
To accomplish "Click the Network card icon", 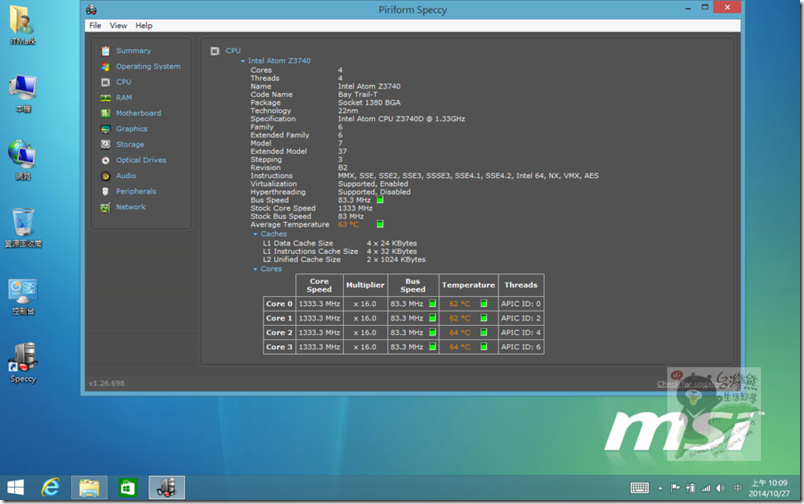I will point(106,207).
